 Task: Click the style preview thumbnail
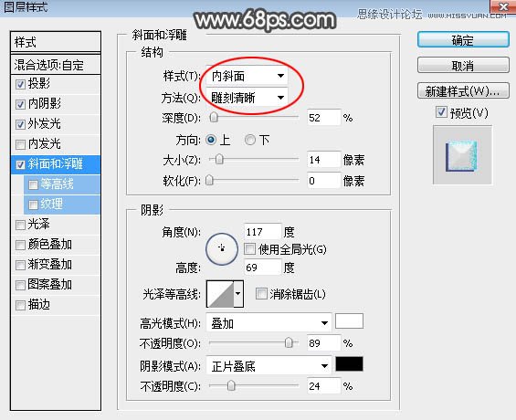click(x=462, y=155)
